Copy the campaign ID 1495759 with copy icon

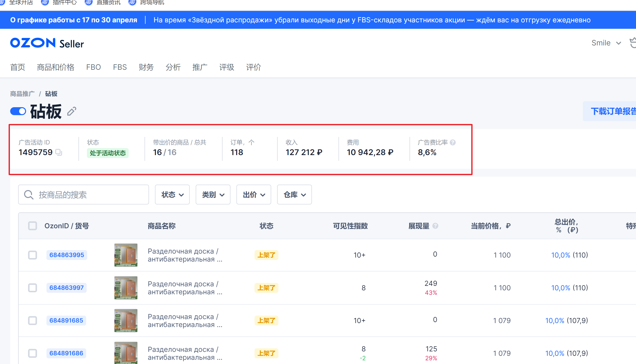click(x=59, y=152)
